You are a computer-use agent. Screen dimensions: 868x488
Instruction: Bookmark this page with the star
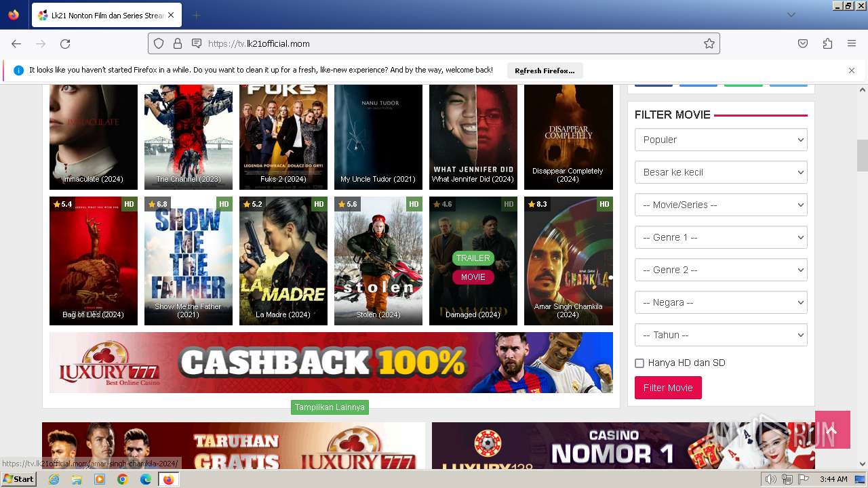[x=709, y=43]
